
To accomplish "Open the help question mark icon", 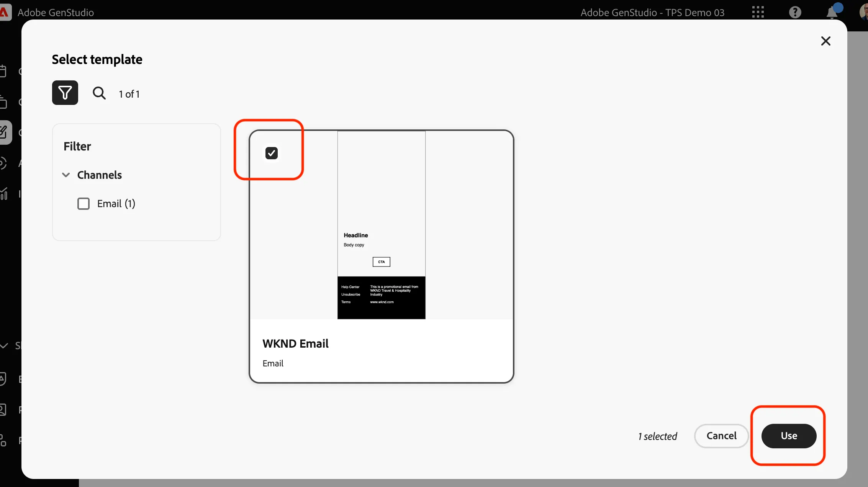I will pyautogui.click(x=795, y=12).
